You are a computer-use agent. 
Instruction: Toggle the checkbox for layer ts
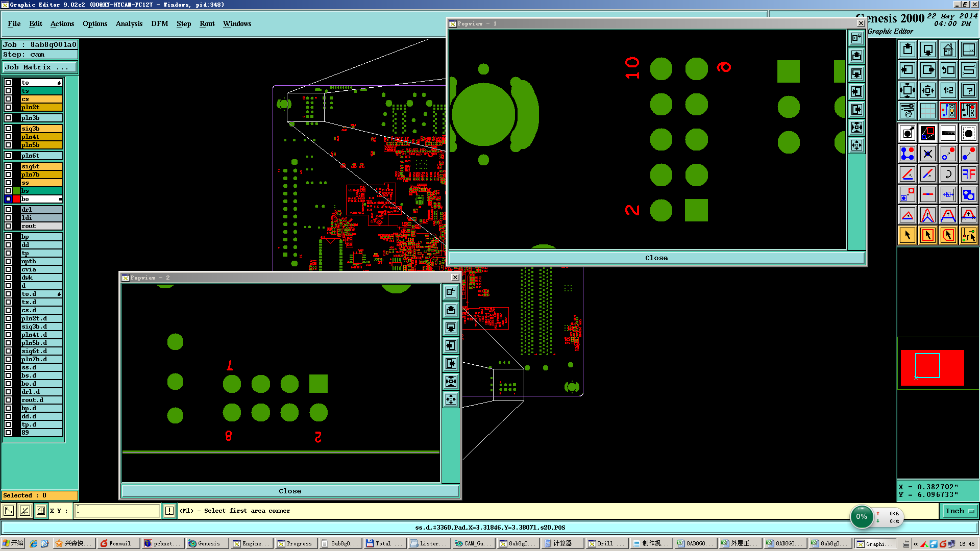tap(8, 91)
